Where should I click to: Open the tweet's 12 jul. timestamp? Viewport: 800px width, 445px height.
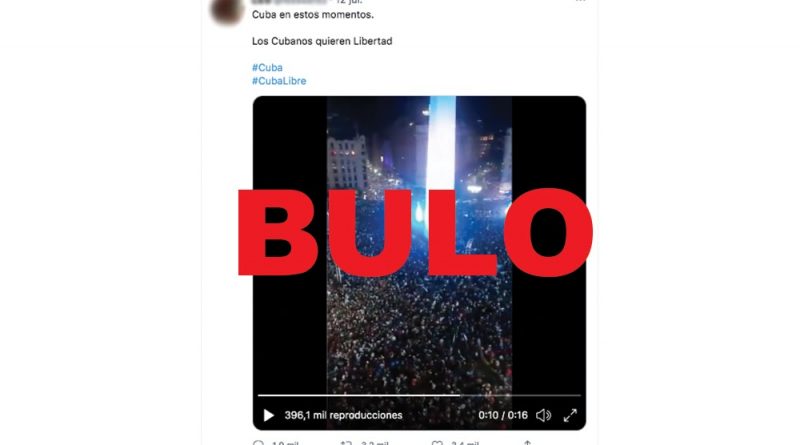(x=349, y=2)
